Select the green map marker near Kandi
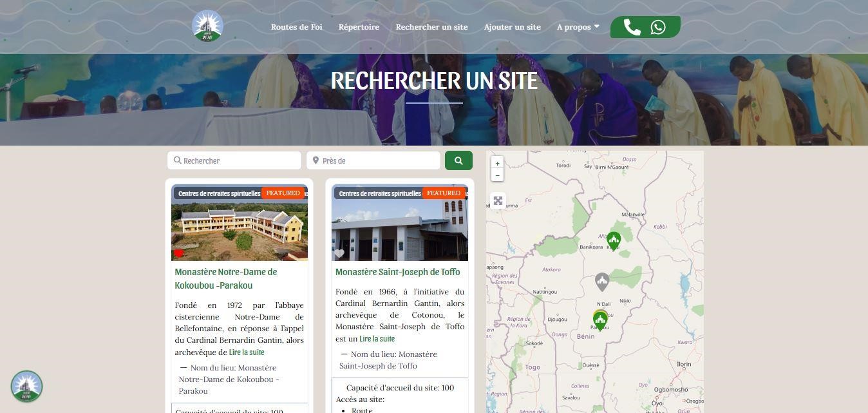868x413 pixels. [x=614, y=240]
